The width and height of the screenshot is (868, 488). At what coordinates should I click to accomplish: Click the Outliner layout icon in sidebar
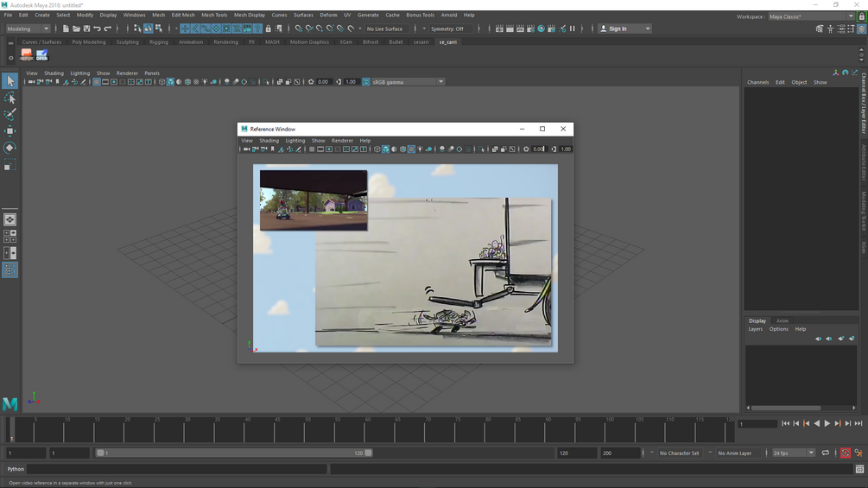click(10, 269)
